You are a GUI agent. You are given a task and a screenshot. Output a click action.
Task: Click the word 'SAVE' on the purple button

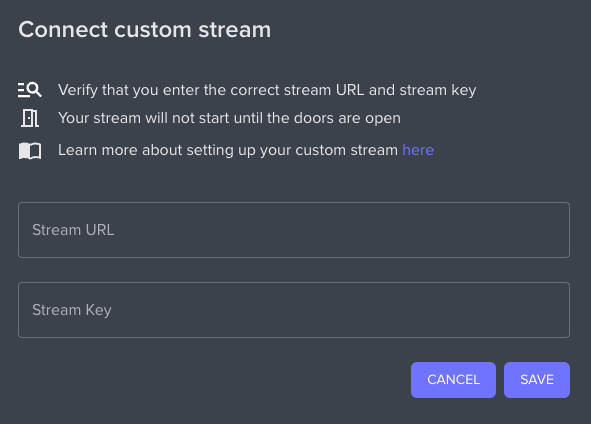pos(537,380)
